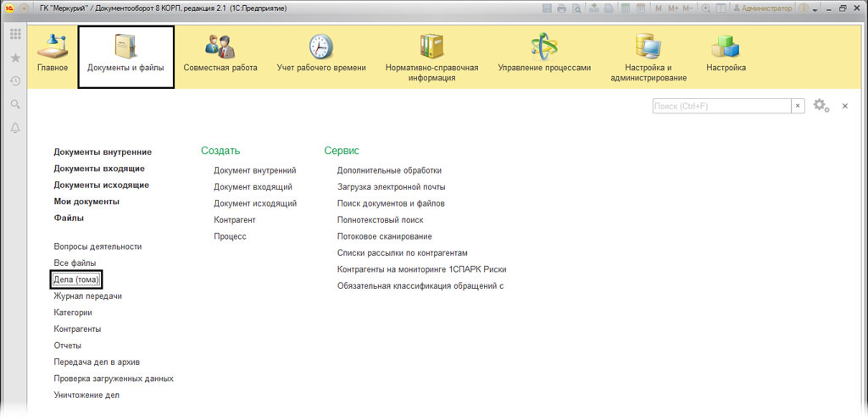Expand the dropdown arrow beside info icon
The height and width of the screenshot is (420, 868).
[x=815, y=8]
